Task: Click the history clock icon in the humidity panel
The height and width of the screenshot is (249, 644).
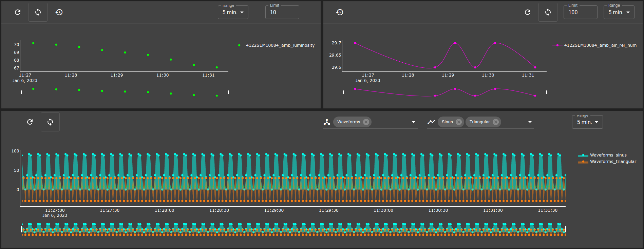Action: (340, 12)
